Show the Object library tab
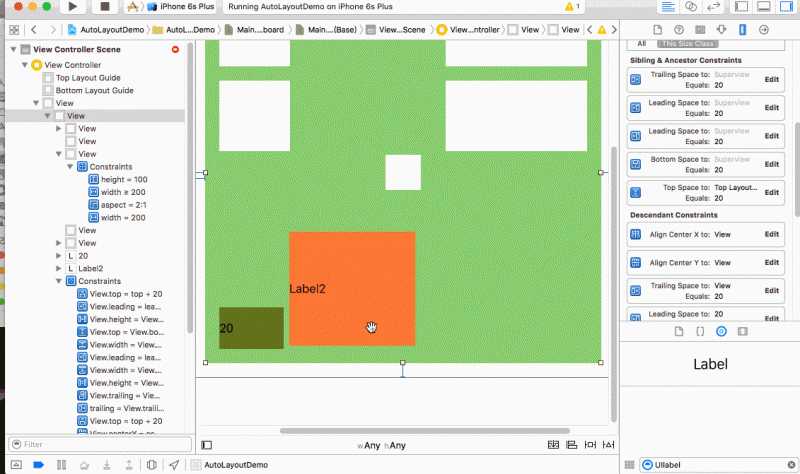Image resolution: width=800 pixels, height=474 pixels. coord(721,330)
